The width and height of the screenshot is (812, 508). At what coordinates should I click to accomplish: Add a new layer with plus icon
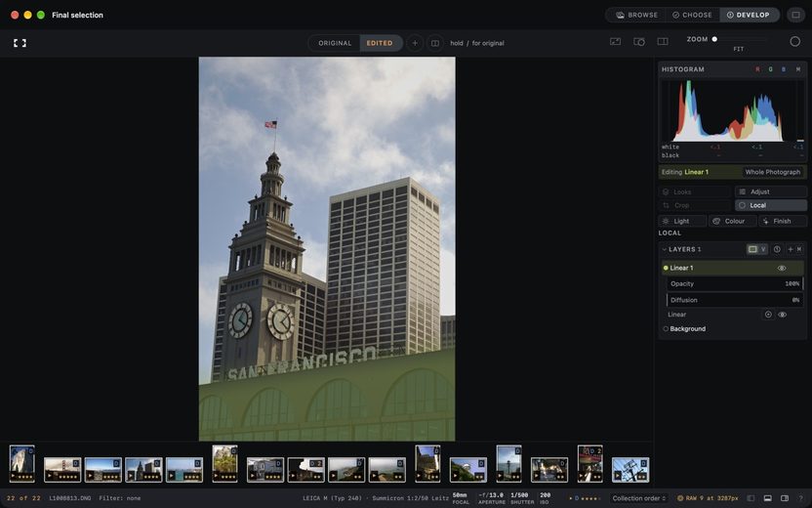click(x=791, y=249)
